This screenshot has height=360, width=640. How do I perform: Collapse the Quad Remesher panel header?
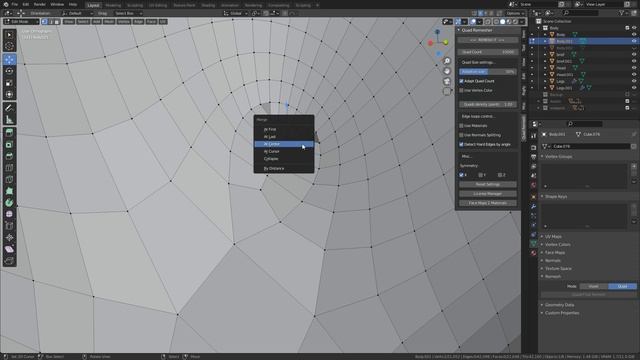pyautogui.click(x=488, y=30)
